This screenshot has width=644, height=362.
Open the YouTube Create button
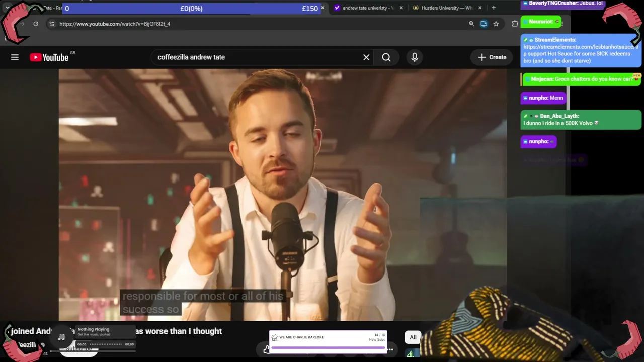point(492,57)
